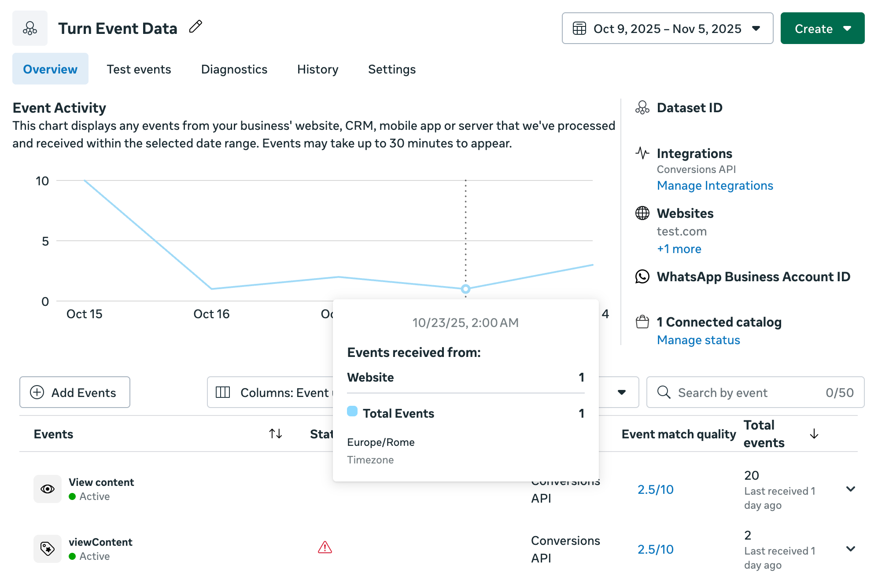Expand the viewContent row chevron
878x588 pixels.
pos(850,549)
